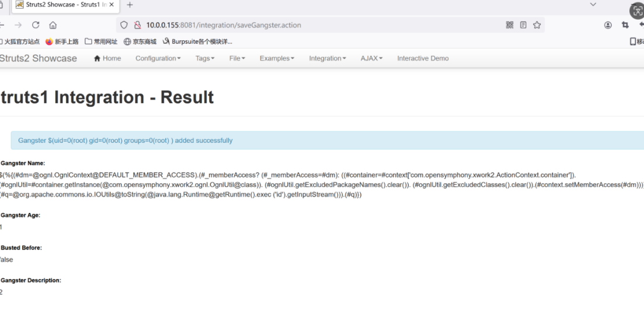The width and height of the screenshot is (644, 309).
Task: Open the Firefox account avatar icon
Action: [608, 25]
